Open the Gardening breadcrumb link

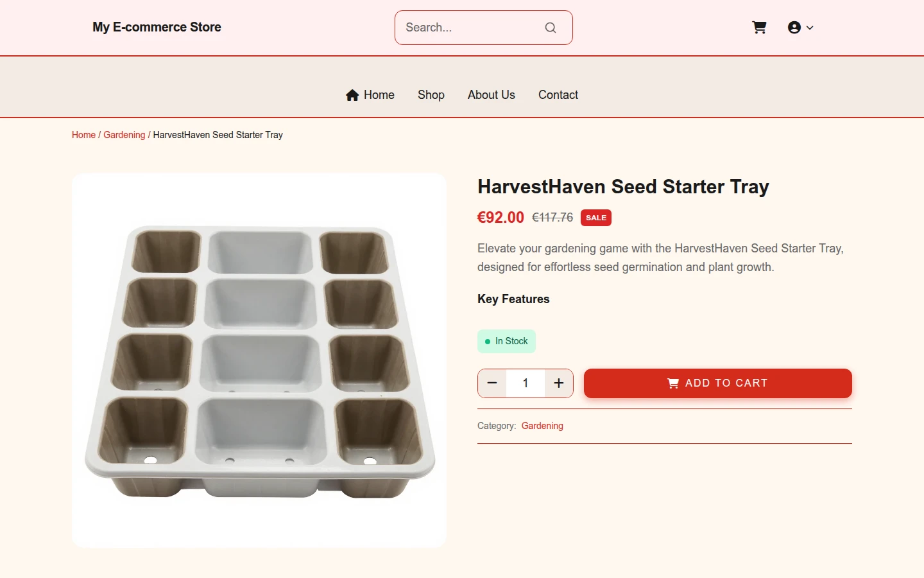[124, 135]
